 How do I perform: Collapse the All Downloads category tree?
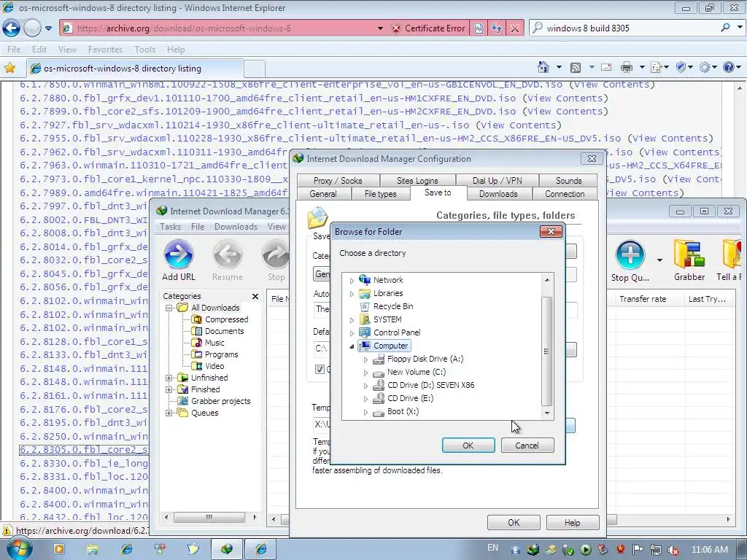(169, 308)
